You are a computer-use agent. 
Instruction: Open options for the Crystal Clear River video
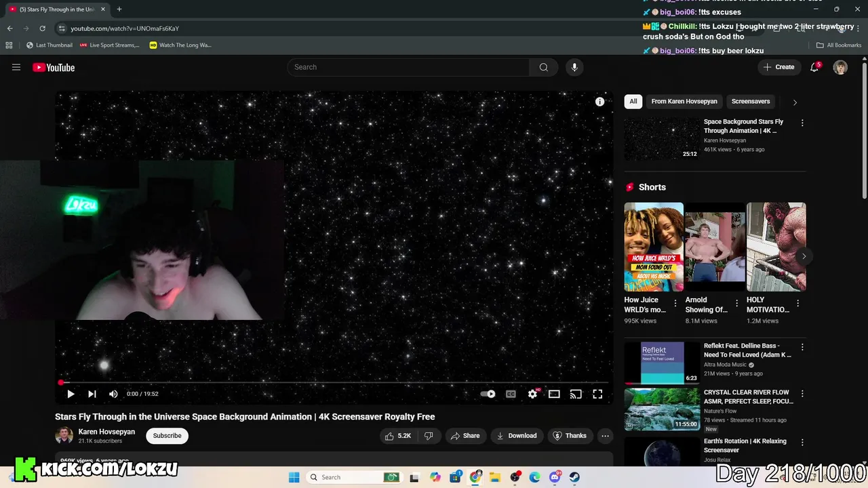click(802, 394)
